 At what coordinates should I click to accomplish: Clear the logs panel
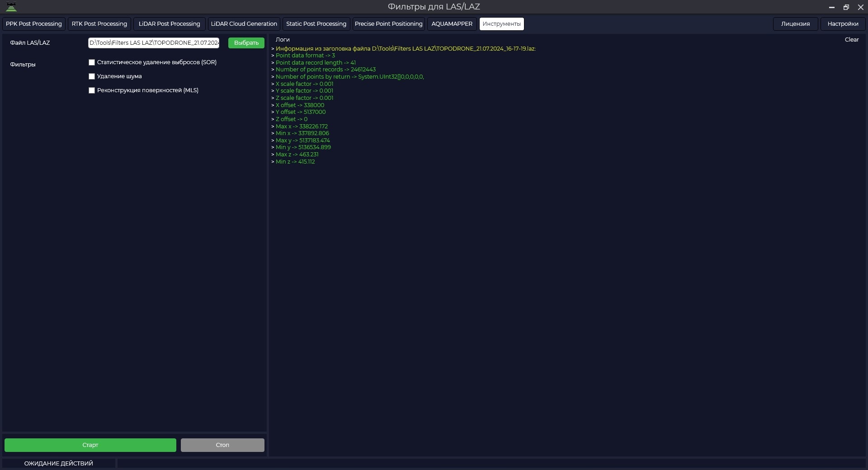(852, 40)
